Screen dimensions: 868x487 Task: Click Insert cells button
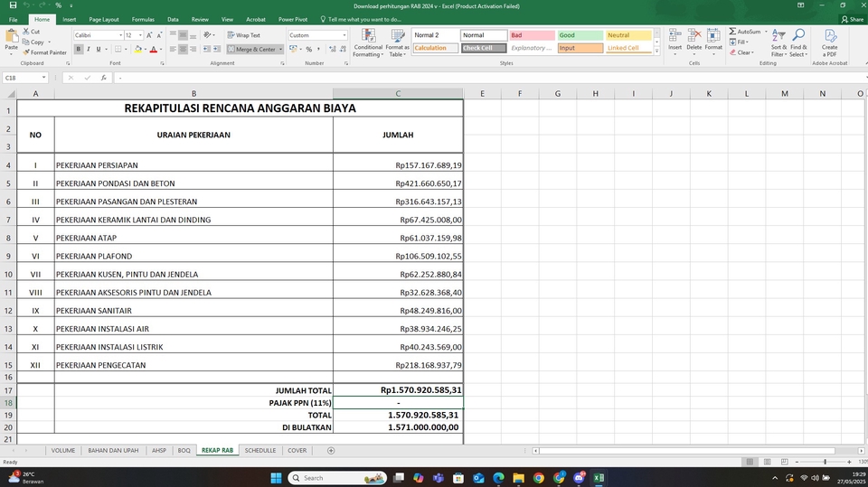(675, 41)
